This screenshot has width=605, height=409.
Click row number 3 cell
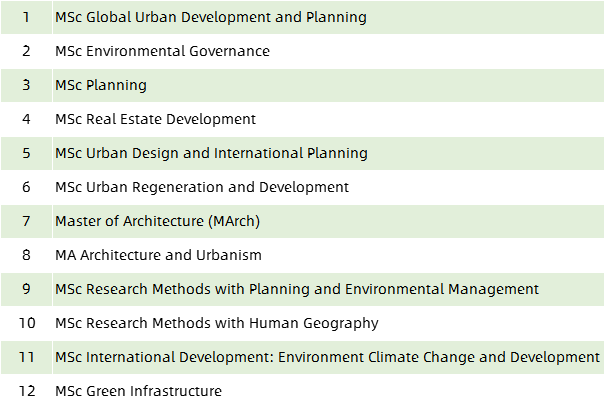coord(26,85)
